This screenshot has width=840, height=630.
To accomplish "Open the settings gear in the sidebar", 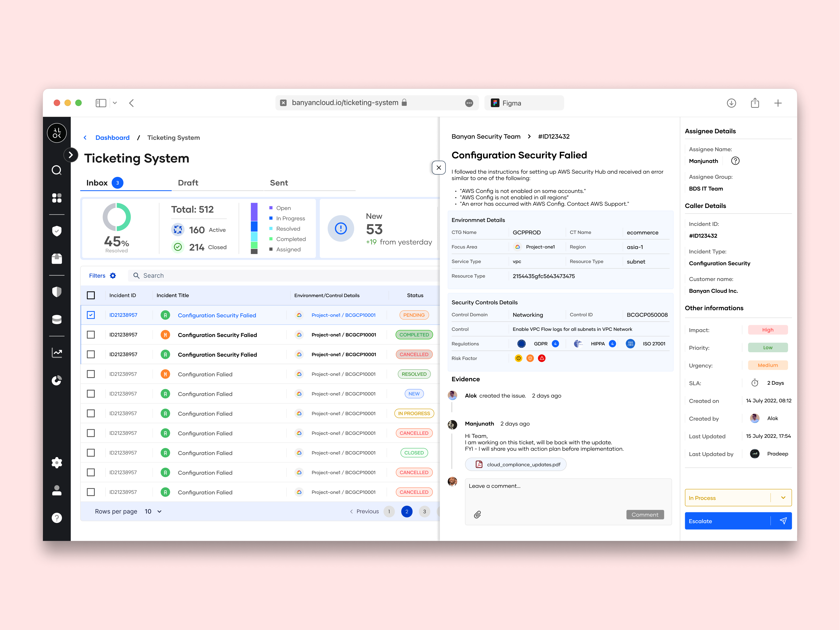I will (56, 463).
